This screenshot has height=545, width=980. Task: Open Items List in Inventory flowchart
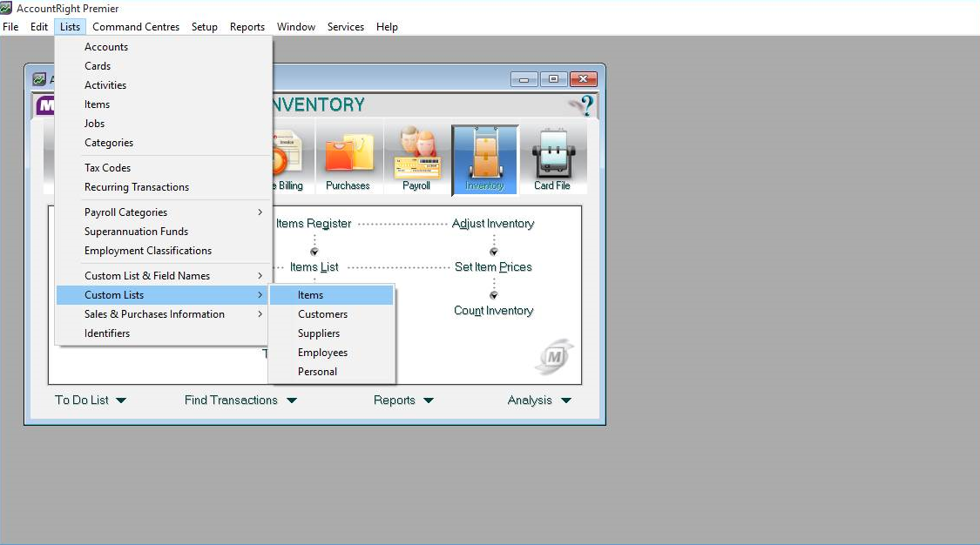(x=314, y=267)
